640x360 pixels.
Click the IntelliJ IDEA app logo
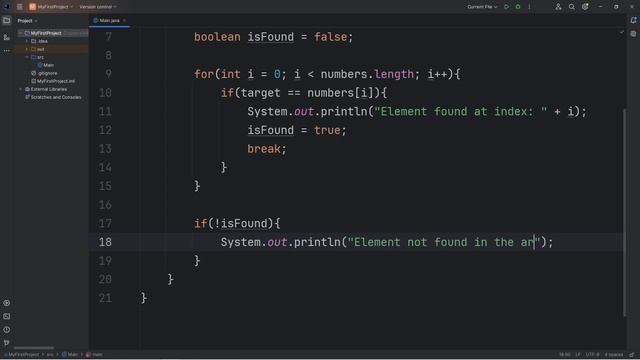coord(6,7)
